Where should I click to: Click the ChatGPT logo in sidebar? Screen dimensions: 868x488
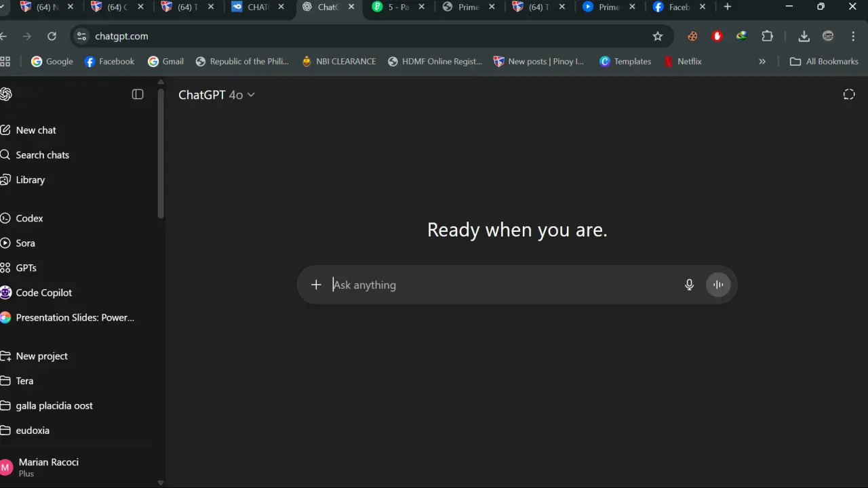[x=5, y=94]
